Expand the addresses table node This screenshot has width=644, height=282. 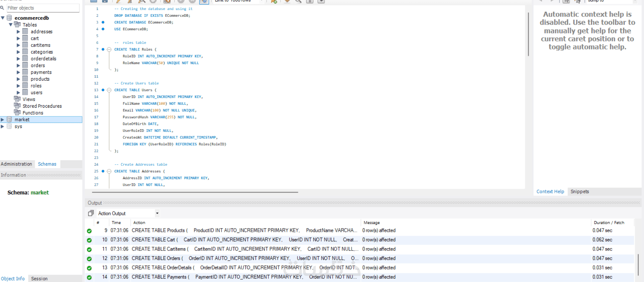pyautogui.click(x=19, y=31)
